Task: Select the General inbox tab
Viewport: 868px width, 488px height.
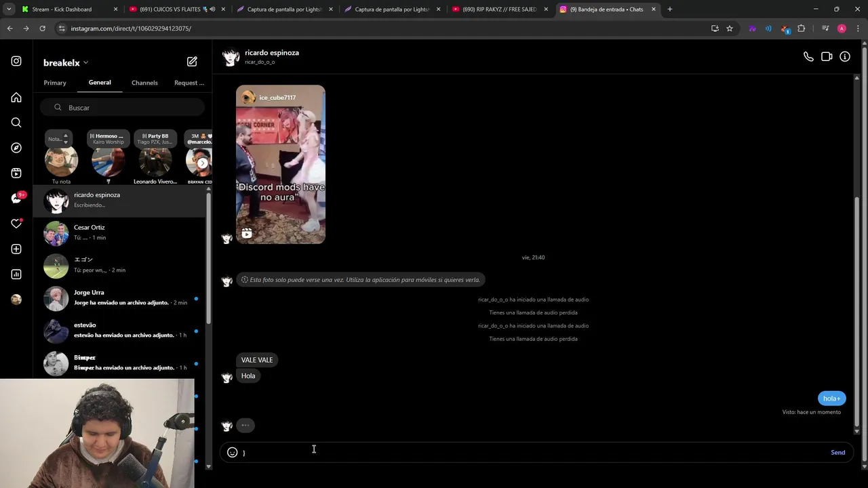Action: coord(100,83)
